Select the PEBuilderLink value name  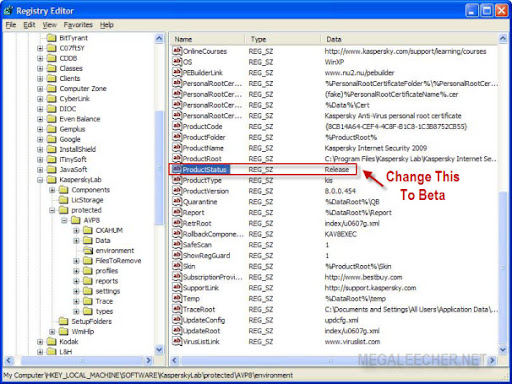[x=203, y=73]
